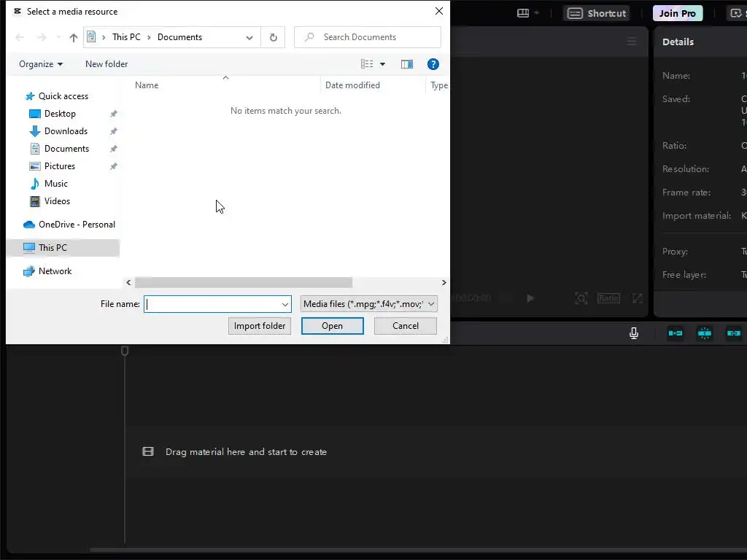The image size is (747, 560).
Task: Click Join Pro button
Action: pyautogui.click(x=678, y=13)
